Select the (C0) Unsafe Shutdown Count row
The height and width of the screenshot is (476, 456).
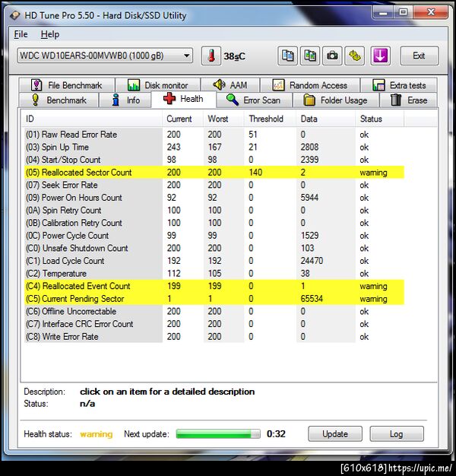coord(214,249)
